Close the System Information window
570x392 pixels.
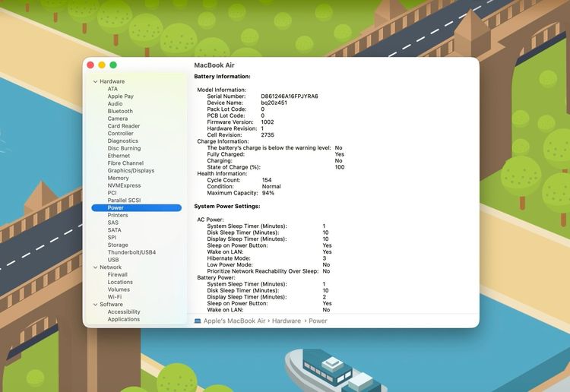coord(90,65)
